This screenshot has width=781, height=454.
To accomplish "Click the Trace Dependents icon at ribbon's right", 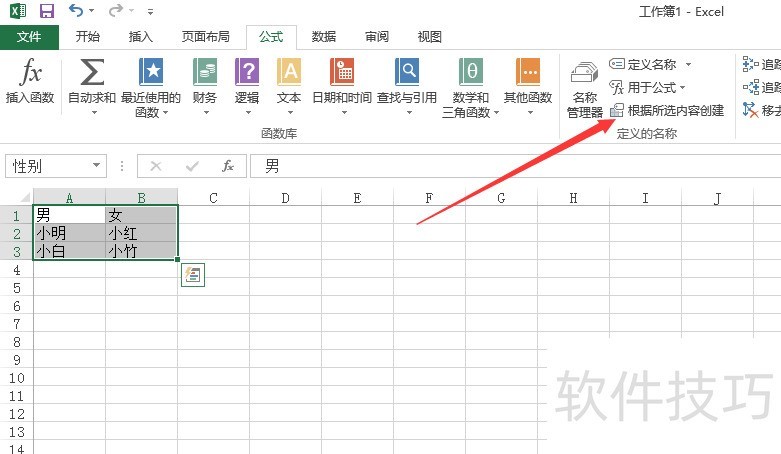I will point(750,87).
